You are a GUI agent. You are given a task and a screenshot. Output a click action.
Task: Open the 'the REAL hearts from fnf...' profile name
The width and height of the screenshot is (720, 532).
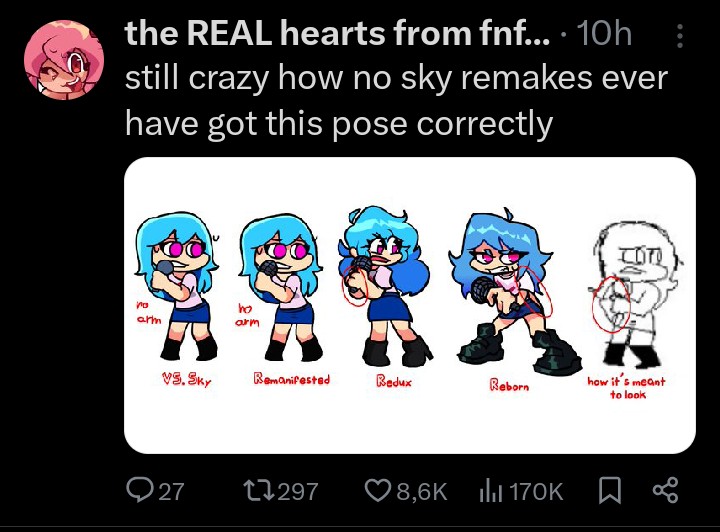(x=337, y=34)
